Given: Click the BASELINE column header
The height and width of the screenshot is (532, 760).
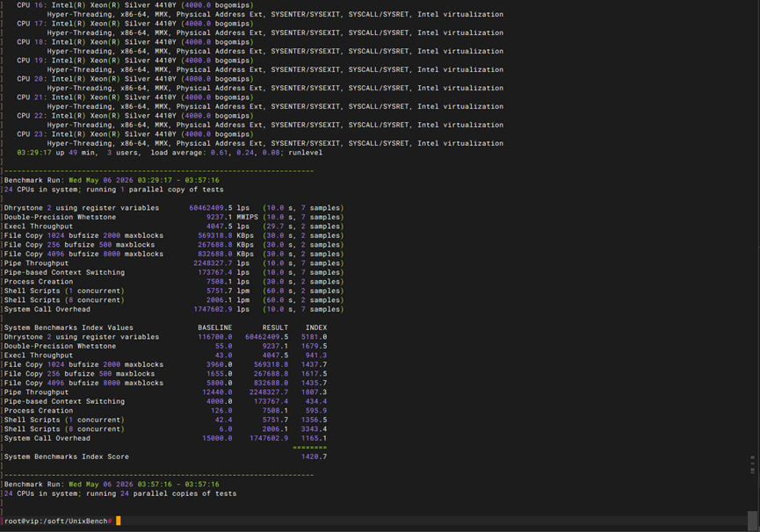Looking at the screenshot, I should point(214,327).
